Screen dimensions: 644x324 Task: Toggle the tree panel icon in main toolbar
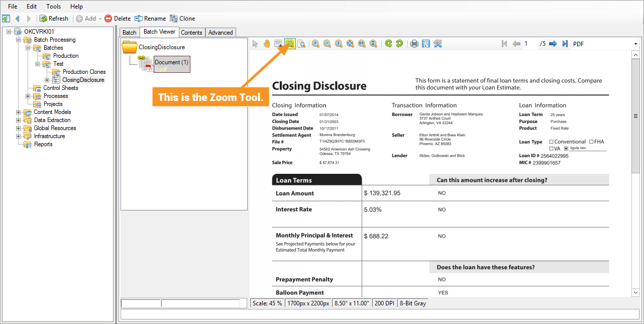pos(6,19)
